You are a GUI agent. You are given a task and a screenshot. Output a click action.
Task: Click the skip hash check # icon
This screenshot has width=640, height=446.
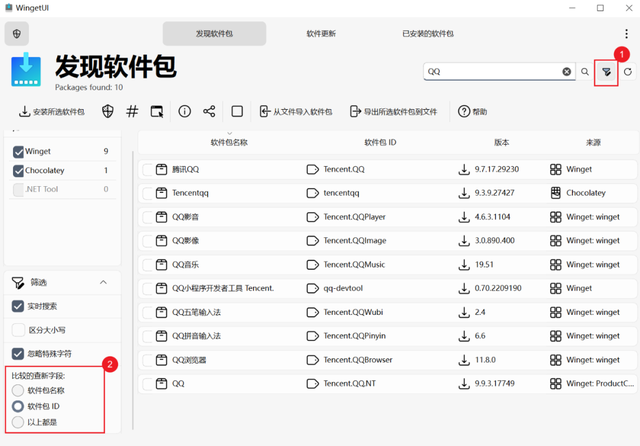[x=132, y=111]
